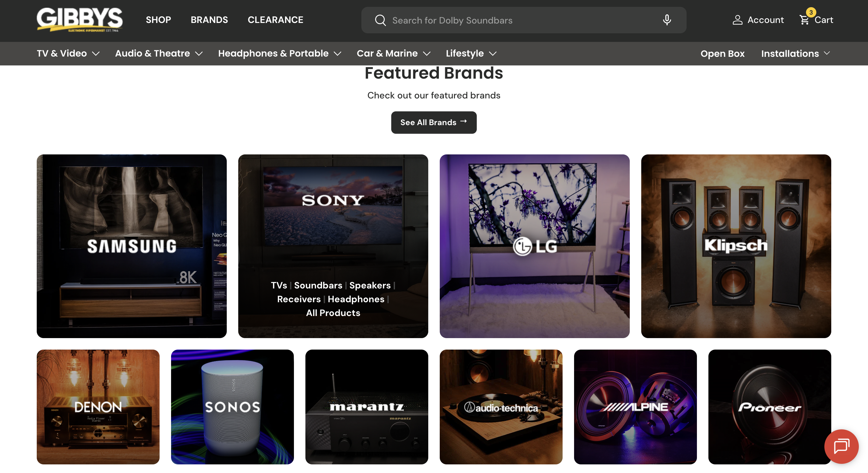This screenshot has height=473, width=868.
Task: Click Sony Headphones link
Action: click(356, 299)
